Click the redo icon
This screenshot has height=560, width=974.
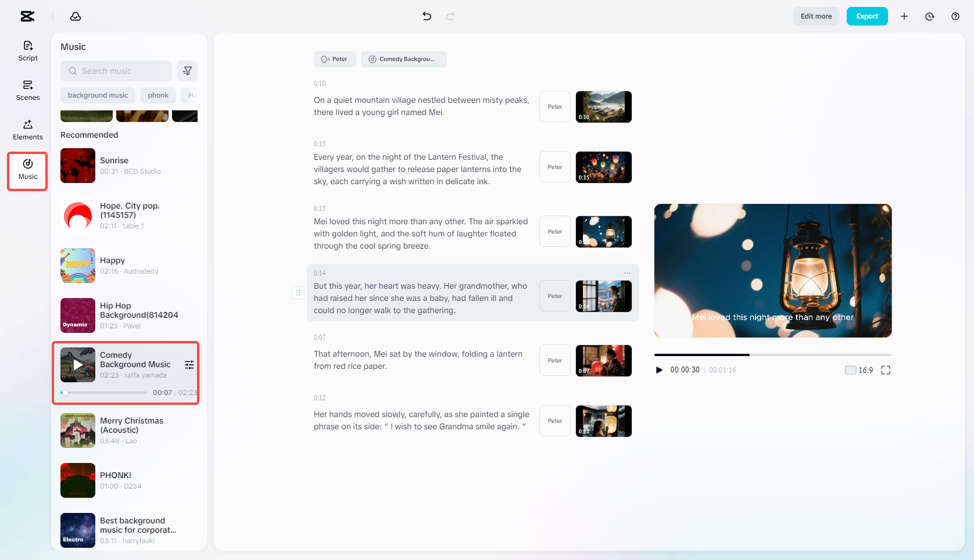(450, 16)
